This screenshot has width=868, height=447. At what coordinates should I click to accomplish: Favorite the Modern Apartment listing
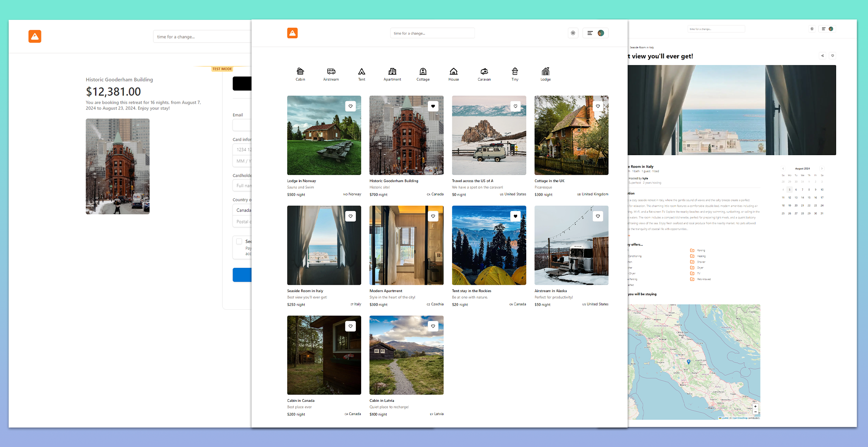[x=433, y=216]
